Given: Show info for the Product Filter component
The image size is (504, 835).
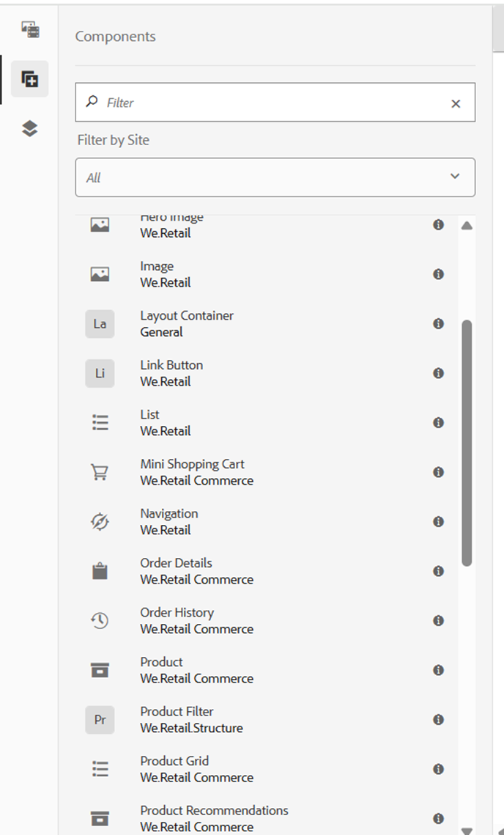Looking at the screenshot, I should pos(438,719).
